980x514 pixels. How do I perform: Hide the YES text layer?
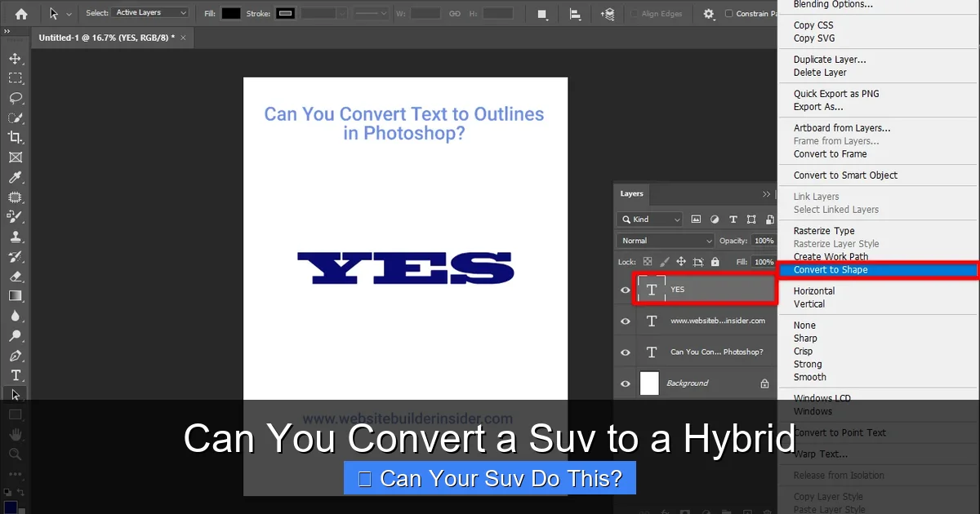click(x=625, y=289)
